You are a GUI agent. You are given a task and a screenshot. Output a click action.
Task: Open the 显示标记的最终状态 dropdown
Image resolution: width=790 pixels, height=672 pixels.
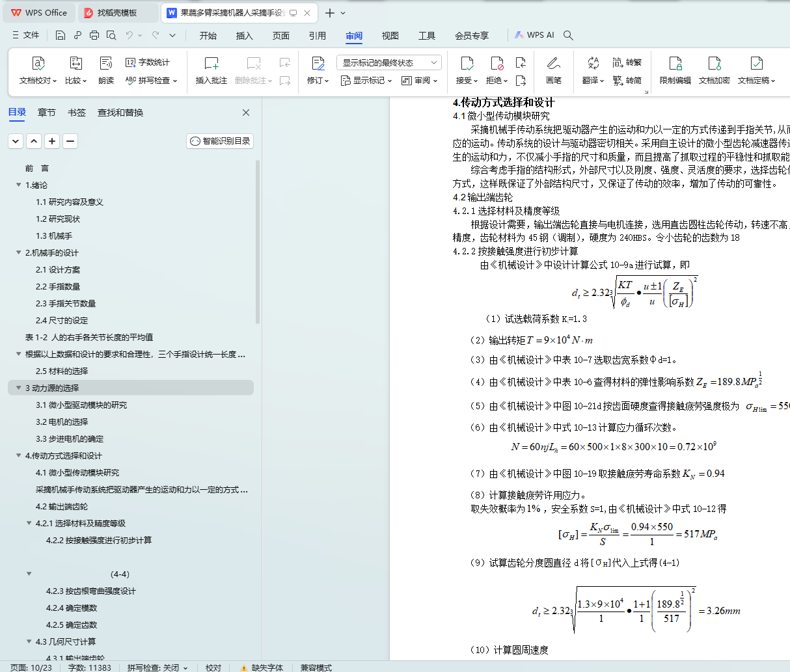tap(389, 62)
